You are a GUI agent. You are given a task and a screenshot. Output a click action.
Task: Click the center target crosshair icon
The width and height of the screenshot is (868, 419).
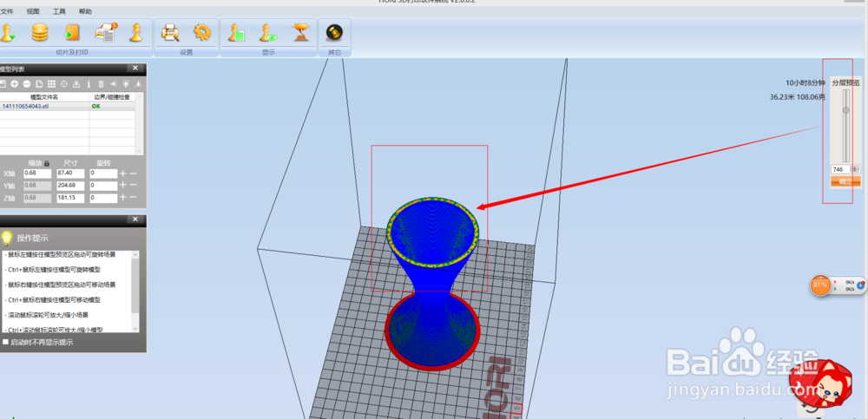(63, 84)
